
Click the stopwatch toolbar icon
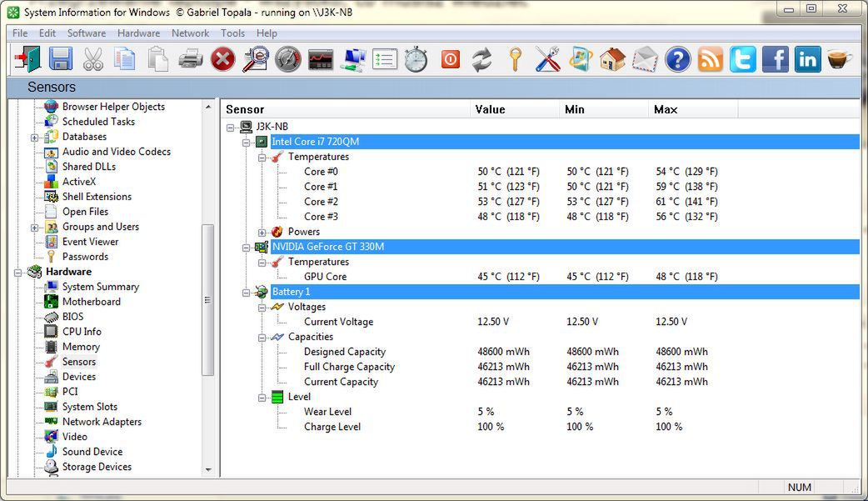click(417, 59)
